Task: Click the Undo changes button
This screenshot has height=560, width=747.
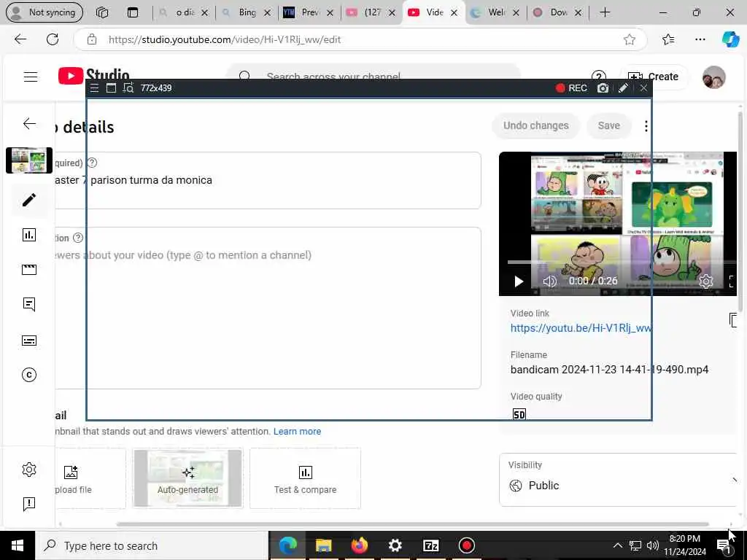Action: (536, 125)
